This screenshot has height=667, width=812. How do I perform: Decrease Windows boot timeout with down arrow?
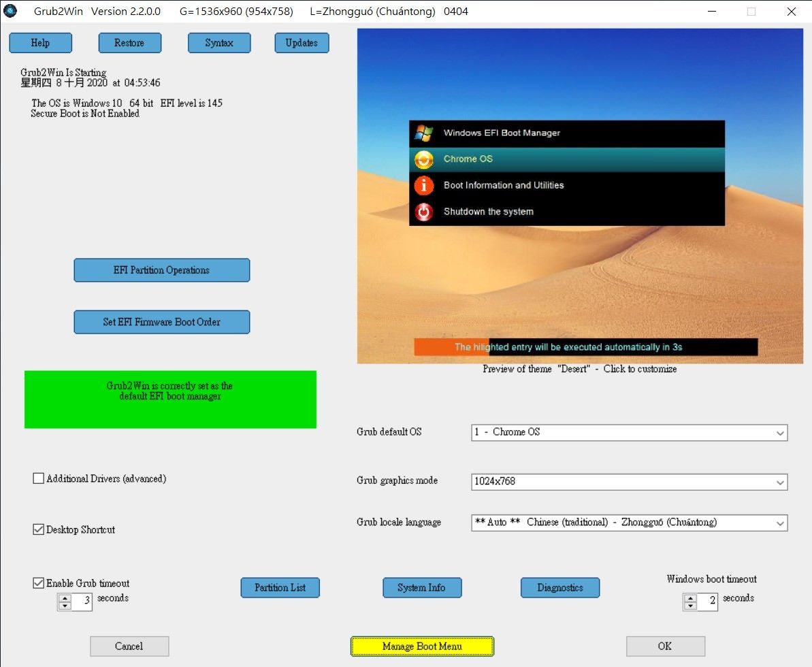(x=690, y=606)
